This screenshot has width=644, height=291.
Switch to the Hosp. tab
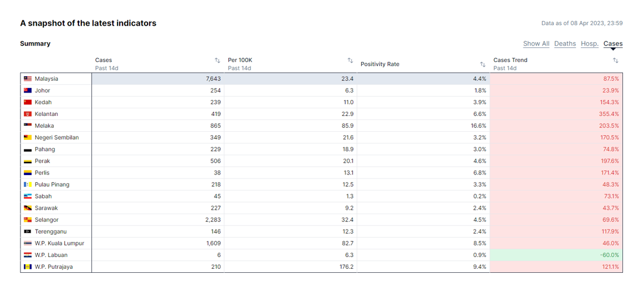[590, 43]
